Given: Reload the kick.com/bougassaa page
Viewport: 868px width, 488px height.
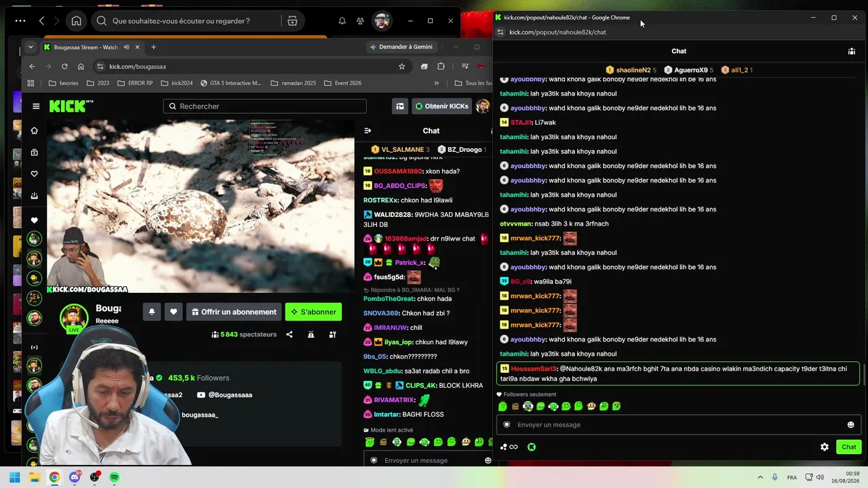Looking at the screenshot, I should click(64, 66).
